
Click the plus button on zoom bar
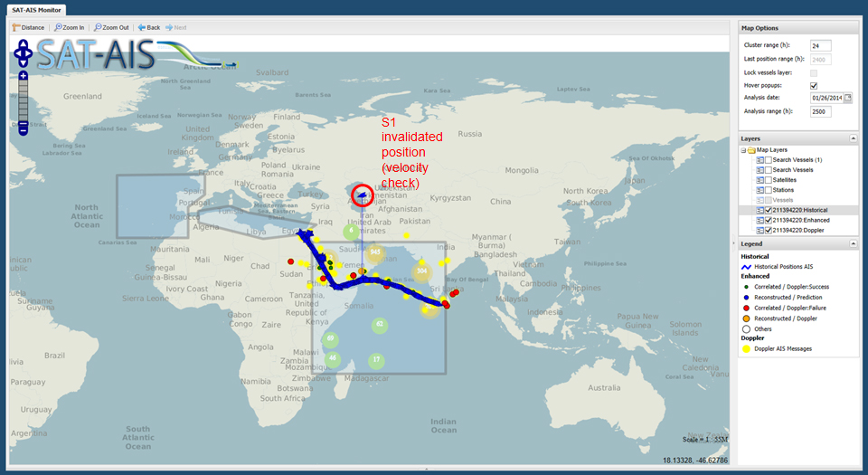23,75
